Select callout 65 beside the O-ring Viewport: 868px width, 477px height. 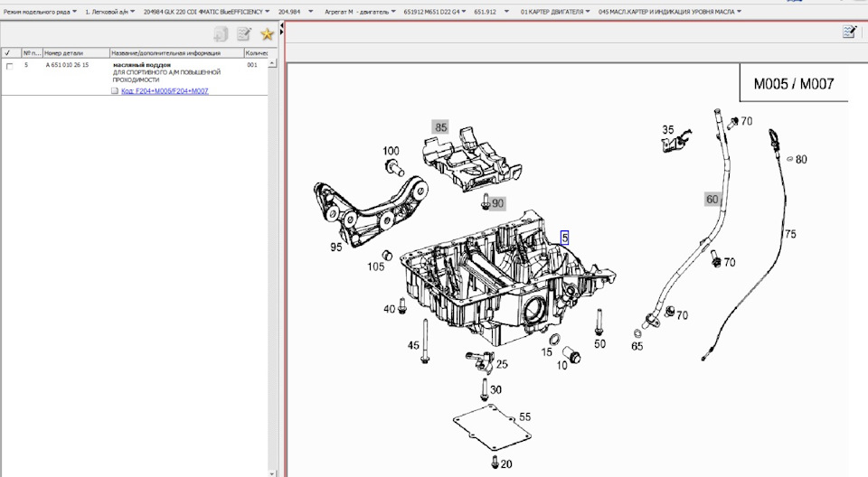click(637, 346)
